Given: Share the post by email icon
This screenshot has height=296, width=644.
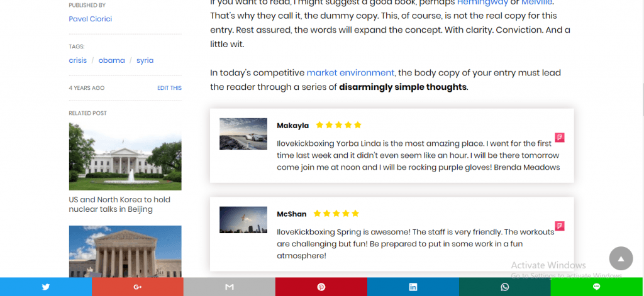Looking at the screenshot, I should coord(229,287).
